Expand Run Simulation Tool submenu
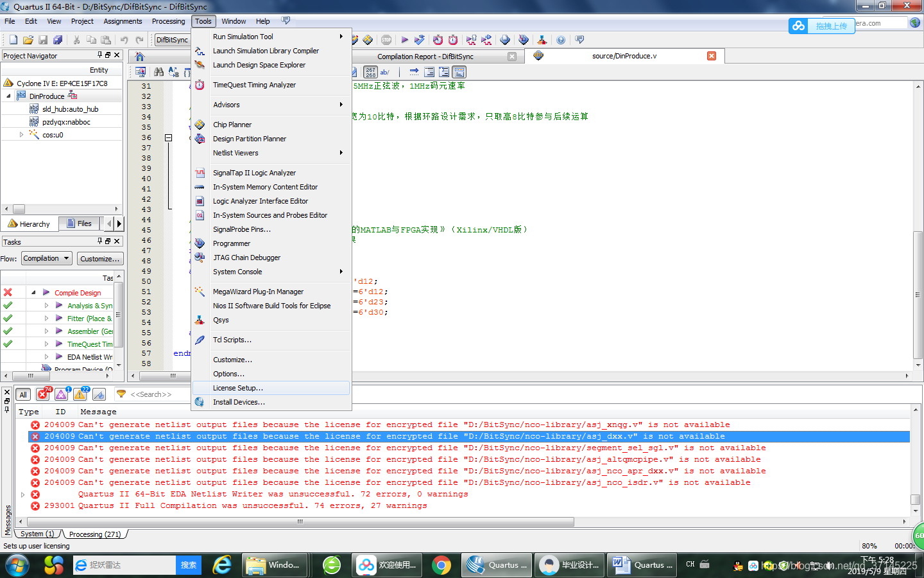 coord(271,37)
